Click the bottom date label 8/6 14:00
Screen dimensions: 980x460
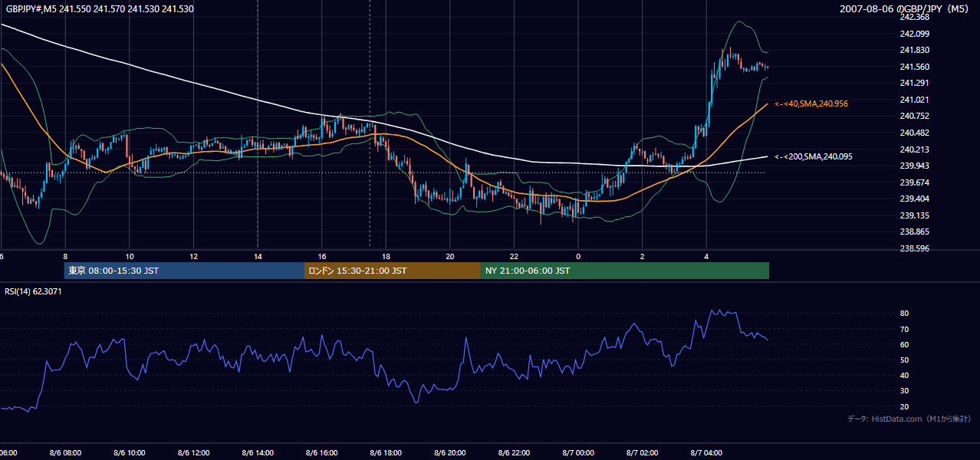258,453
